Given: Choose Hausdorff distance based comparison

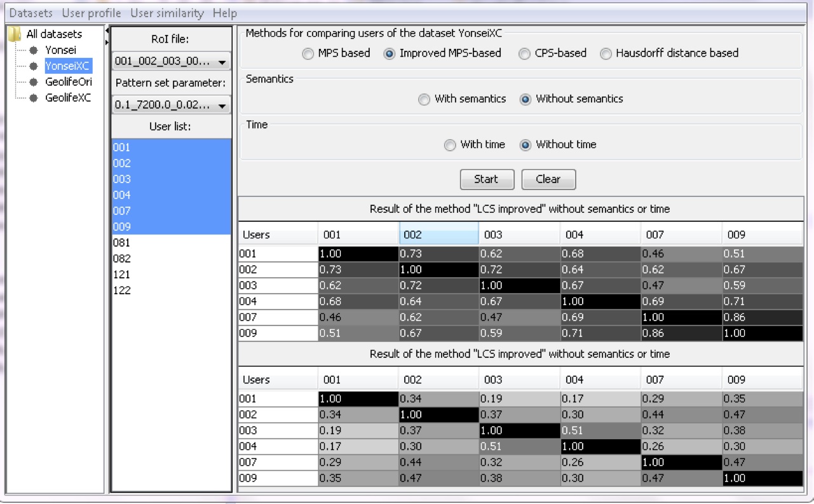Looking at the screenshot, I should [606, 54].
